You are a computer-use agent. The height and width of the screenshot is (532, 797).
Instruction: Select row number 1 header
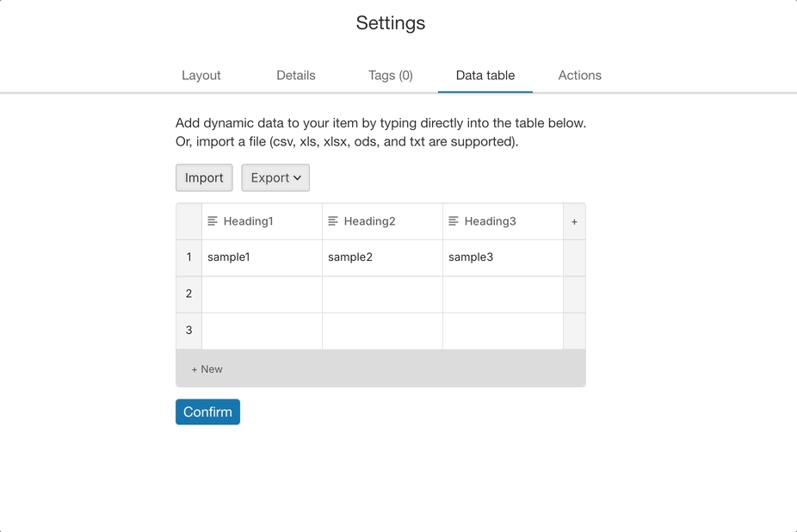point(189,257)
